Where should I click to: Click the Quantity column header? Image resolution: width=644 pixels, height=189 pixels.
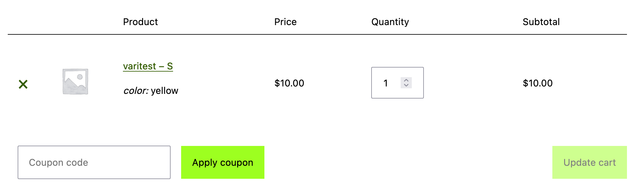coord(390,22)
